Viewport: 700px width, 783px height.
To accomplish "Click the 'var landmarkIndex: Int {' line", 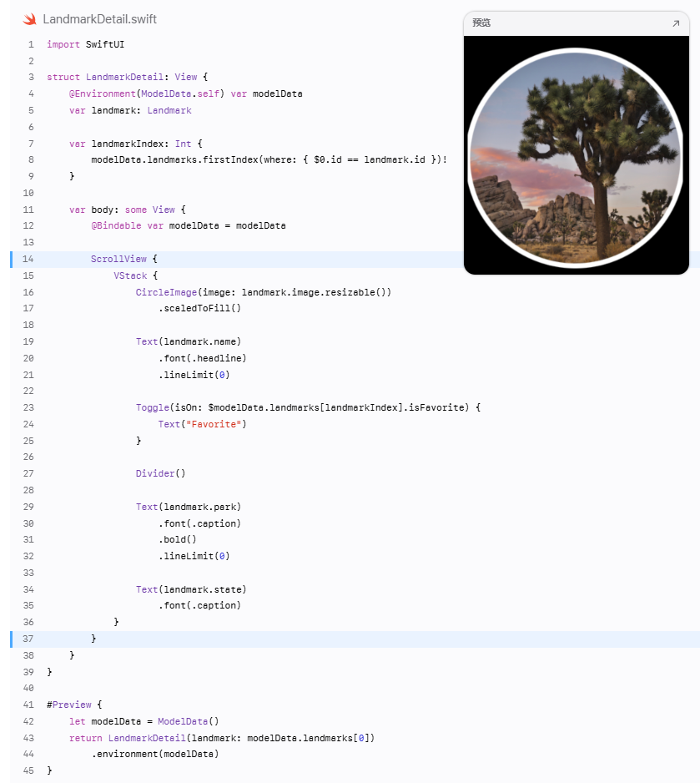I will tap(136, 144).
